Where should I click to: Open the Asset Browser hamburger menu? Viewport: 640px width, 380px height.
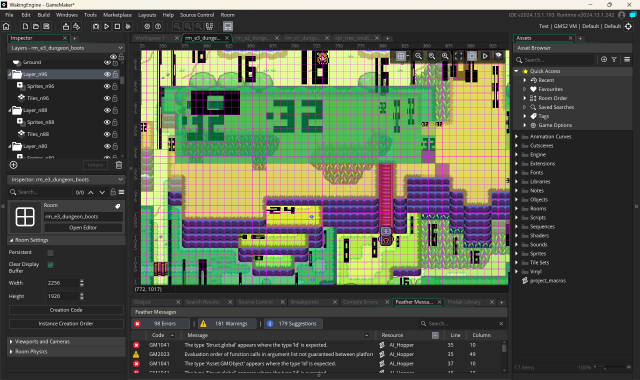(x=627, y=60)
